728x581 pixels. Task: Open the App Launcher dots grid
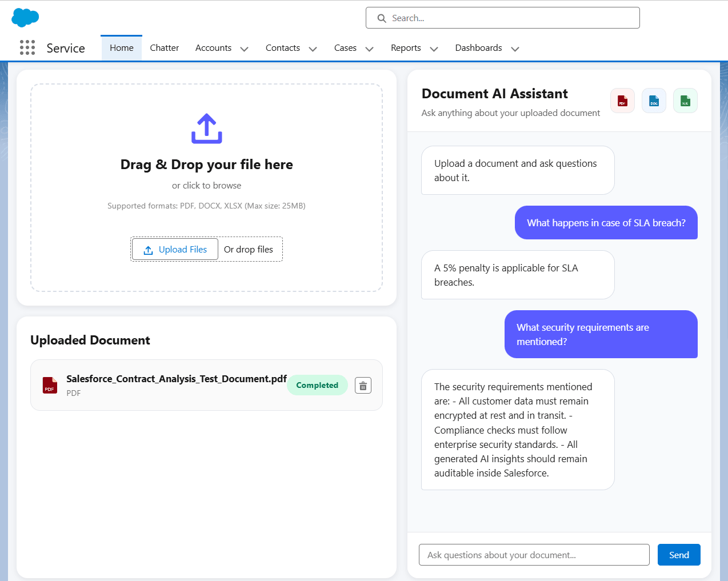click(27, 47)
